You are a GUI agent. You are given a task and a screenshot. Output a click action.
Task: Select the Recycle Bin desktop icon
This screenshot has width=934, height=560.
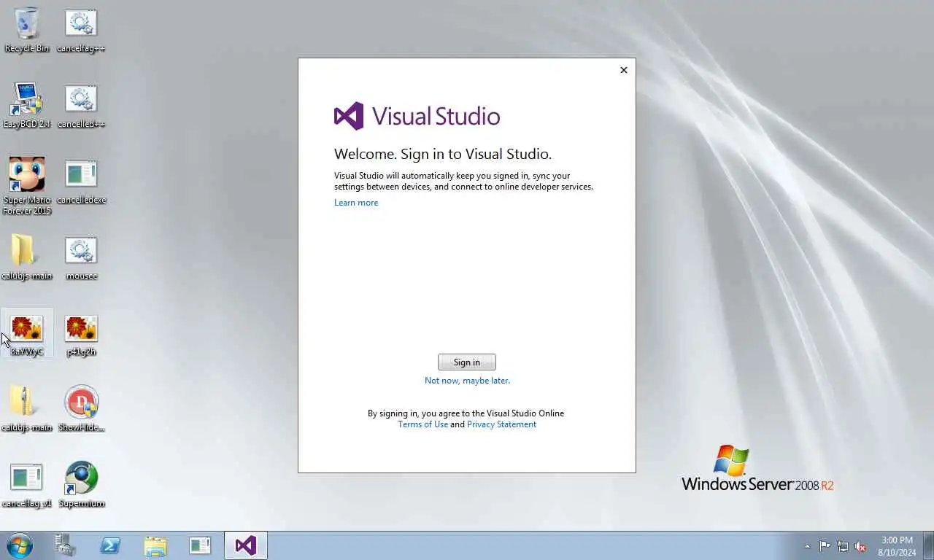[x=27, y=31]
